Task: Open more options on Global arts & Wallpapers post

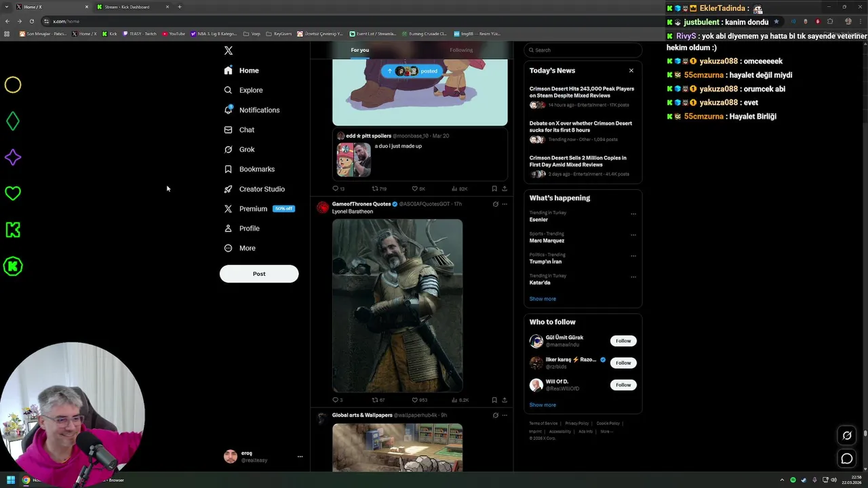Action: pos(505,415)
